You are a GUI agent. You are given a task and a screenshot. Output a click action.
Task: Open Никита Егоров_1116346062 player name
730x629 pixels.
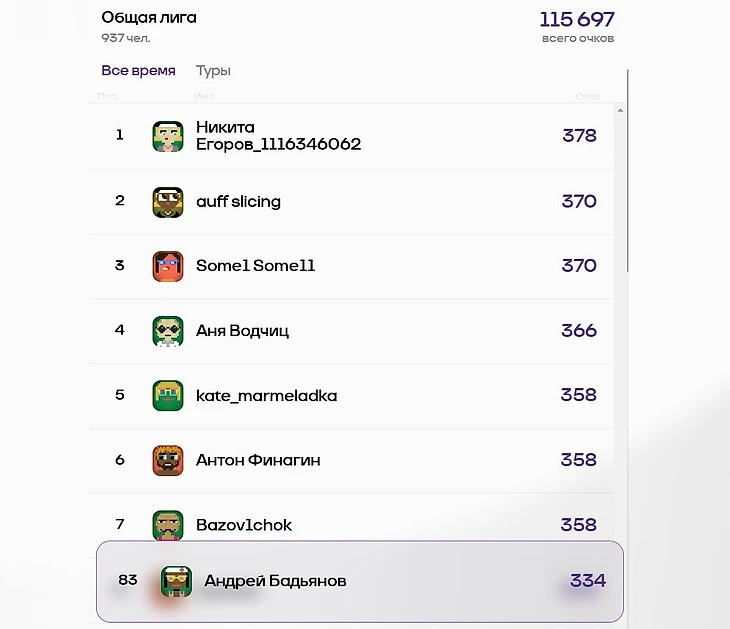tap(278, 136)
